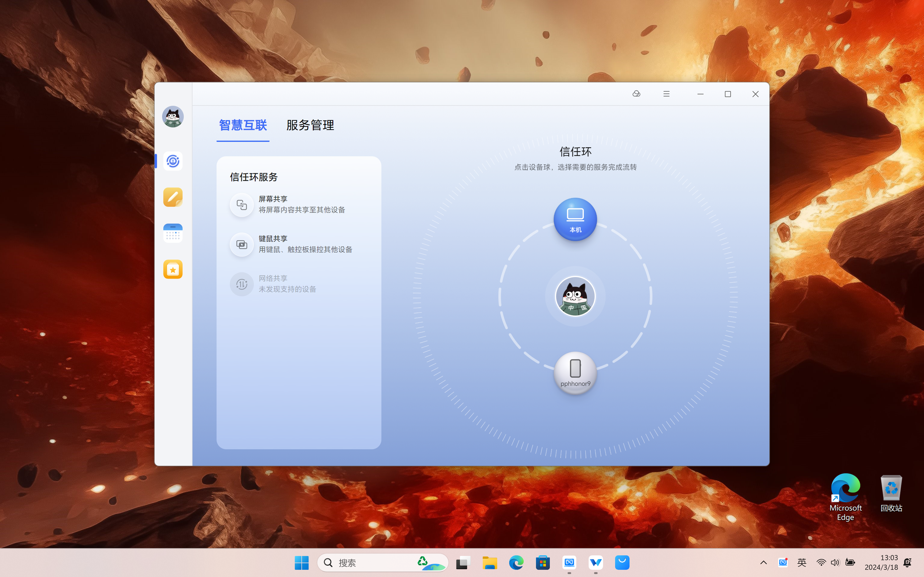Click the settings menu icon in toolbar
The width and height of the screenshot is (924, 577).
click(666, 93)
